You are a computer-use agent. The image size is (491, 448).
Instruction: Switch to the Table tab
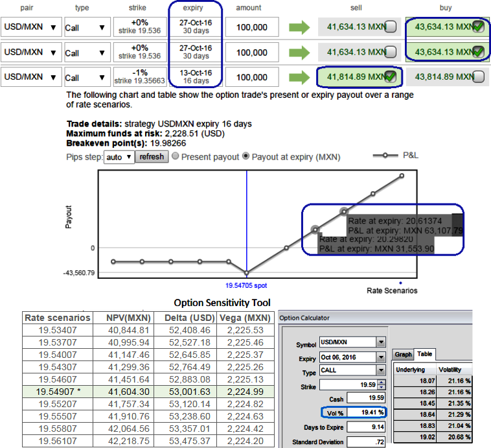pyautogui.click(x=425, y=355)
